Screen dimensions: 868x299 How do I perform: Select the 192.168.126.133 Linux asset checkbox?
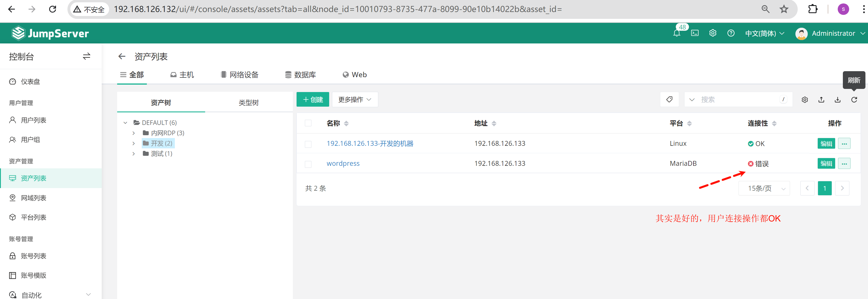(308, 144)
